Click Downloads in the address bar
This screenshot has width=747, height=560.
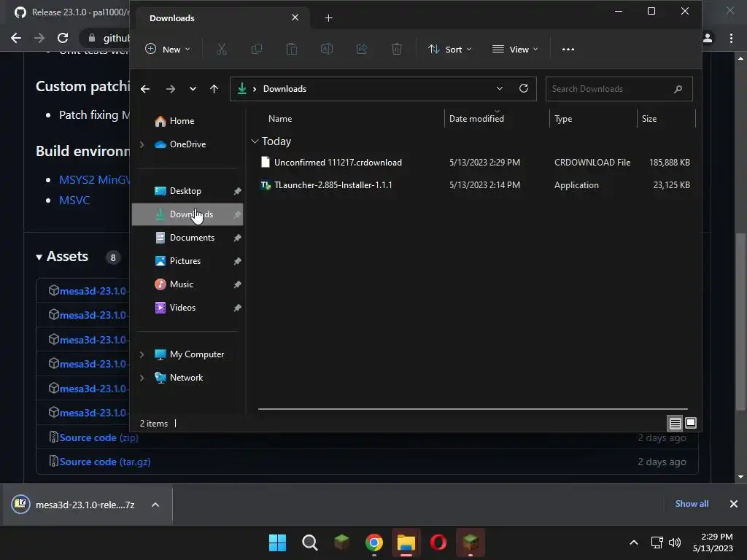pos(285,89)
